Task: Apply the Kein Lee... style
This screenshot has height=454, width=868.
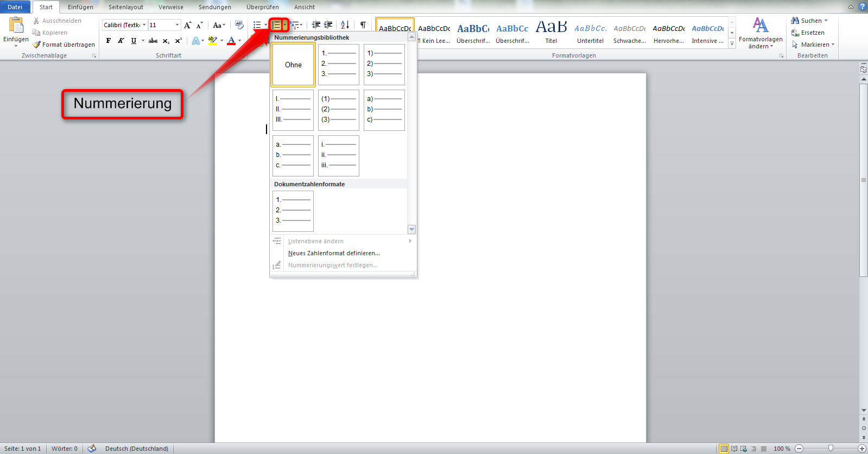Action: [434, 33]
